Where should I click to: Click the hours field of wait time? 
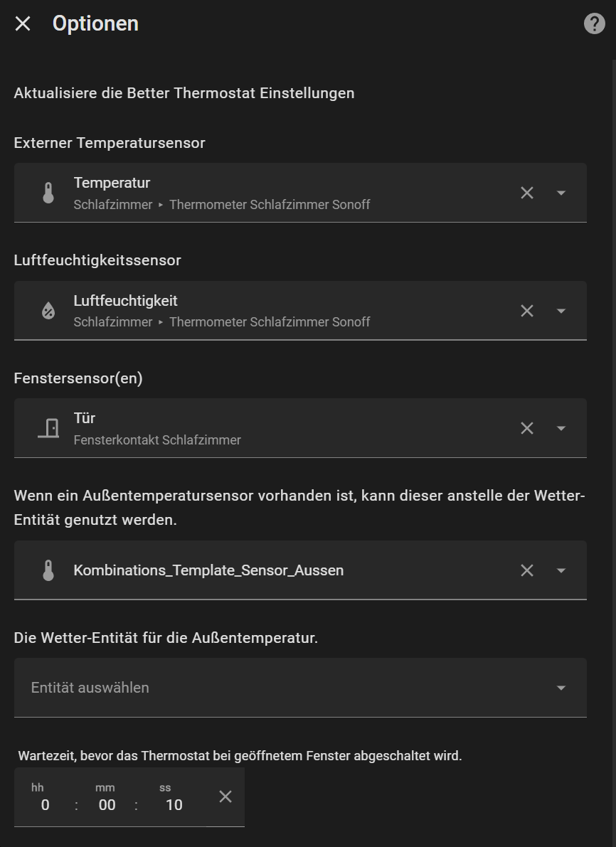pyautogui.click(x=45, y=804)
